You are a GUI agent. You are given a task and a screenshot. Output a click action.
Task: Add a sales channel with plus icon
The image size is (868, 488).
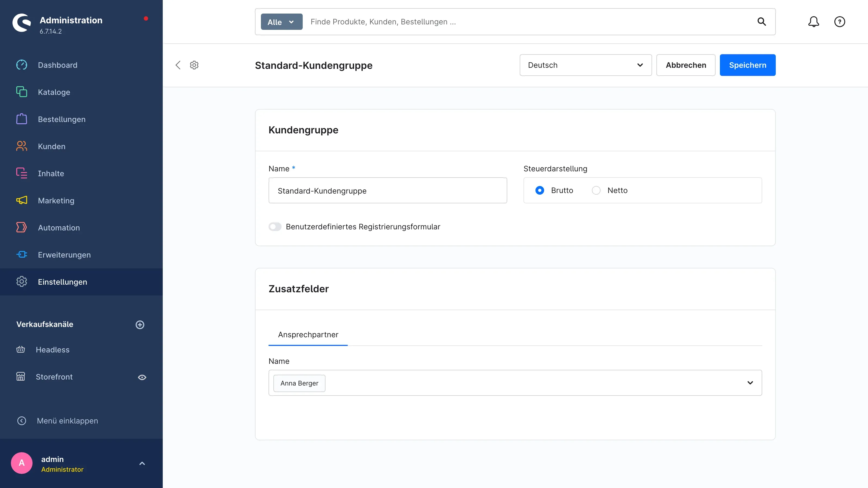click(140, 325)
